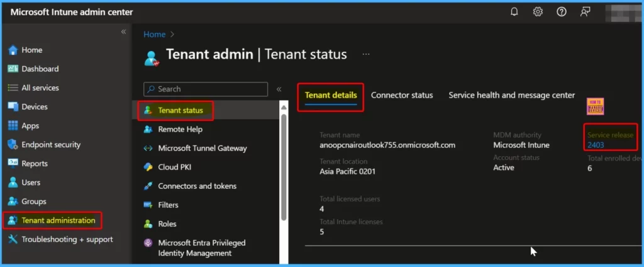Viewport: 644px width, 267px height.
Task: Open Reports in the left navigation
Action: tap(35, 164)
